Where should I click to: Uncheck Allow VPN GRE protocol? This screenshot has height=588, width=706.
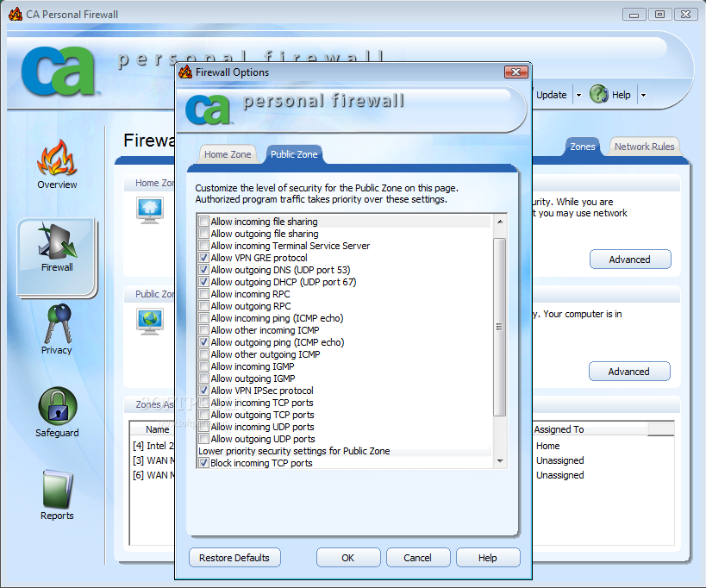204,258
